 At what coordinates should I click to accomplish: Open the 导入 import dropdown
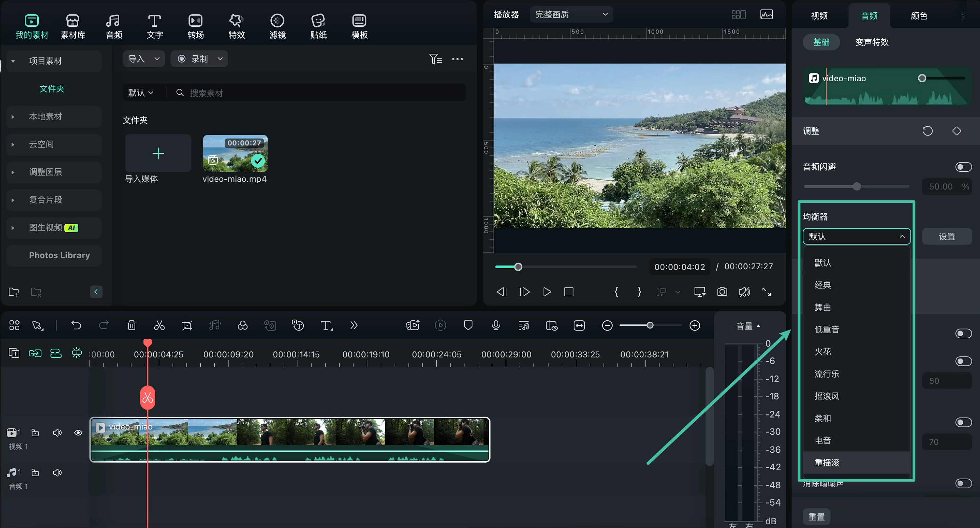[x=143, y=59]
